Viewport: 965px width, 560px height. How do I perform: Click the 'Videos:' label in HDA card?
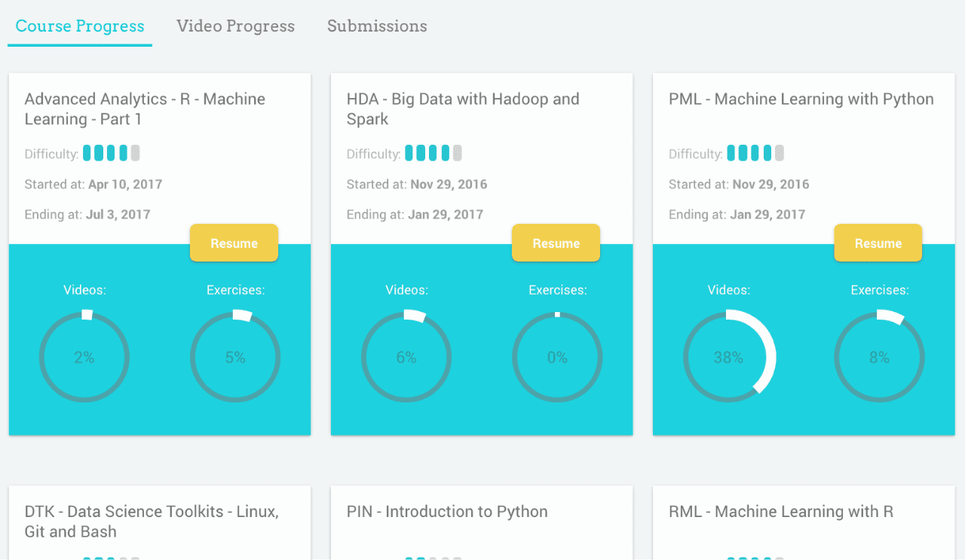[406, 290]
